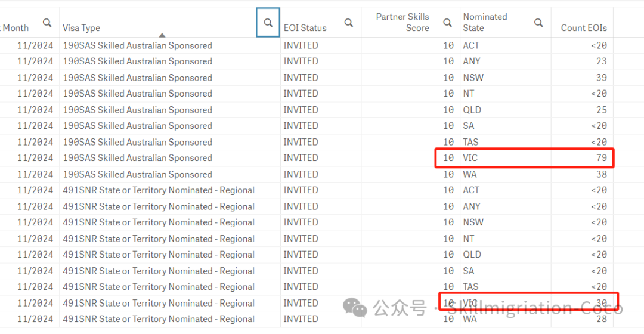This screenshot has width=644, height=334.
Task: Select WA state with count 38
Action: [x=470, y=174]
